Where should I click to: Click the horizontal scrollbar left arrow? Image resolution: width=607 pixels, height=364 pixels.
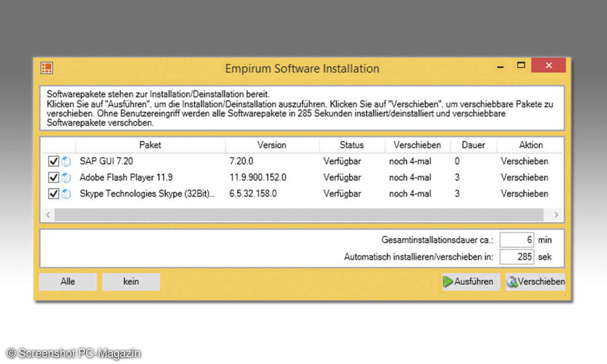pos(49,215)
